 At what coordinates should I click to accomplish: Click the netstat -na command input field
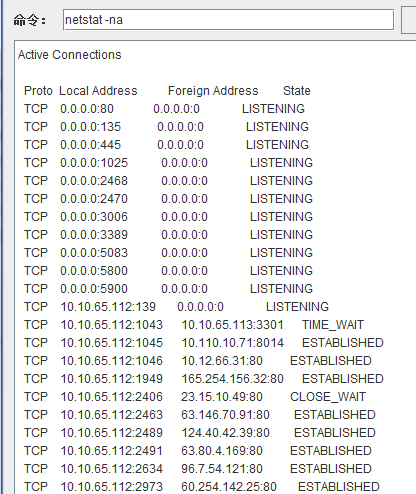[228, 20]
